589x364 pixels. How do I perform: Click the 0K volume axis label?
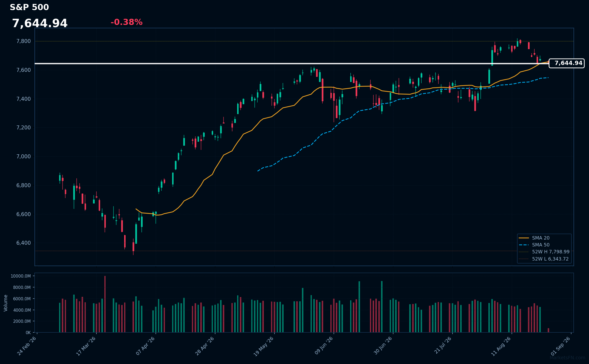[28, 333]
